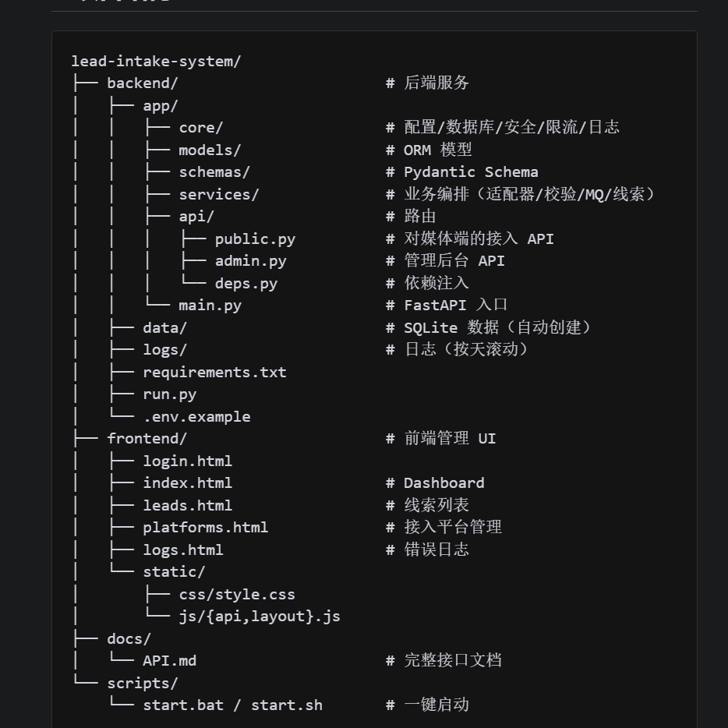Select the main.py file entry

click(210, 306)
